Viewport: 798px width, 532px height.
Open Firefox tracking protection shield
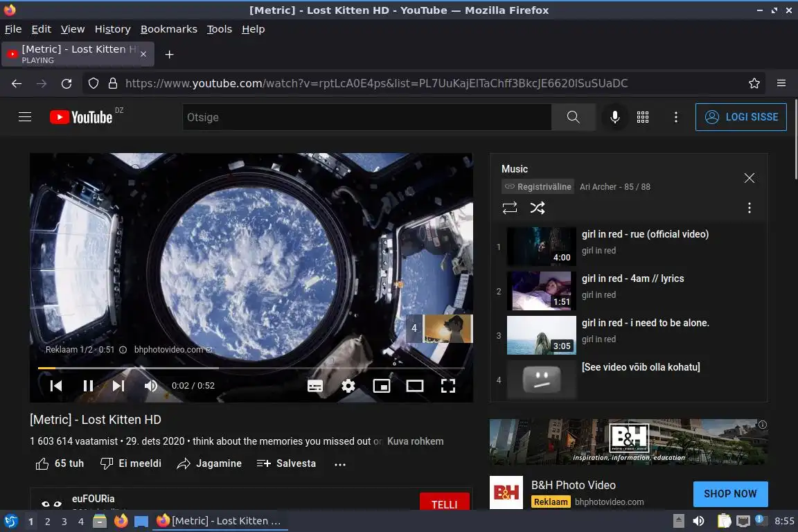[93, 84]
